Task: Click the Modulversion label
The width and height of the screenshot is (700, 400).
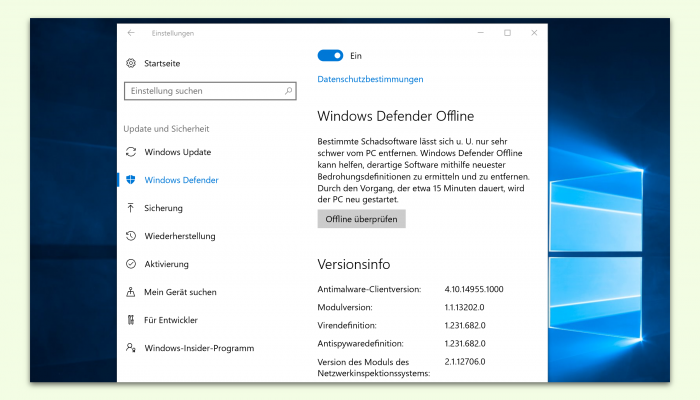Action: 345,307
